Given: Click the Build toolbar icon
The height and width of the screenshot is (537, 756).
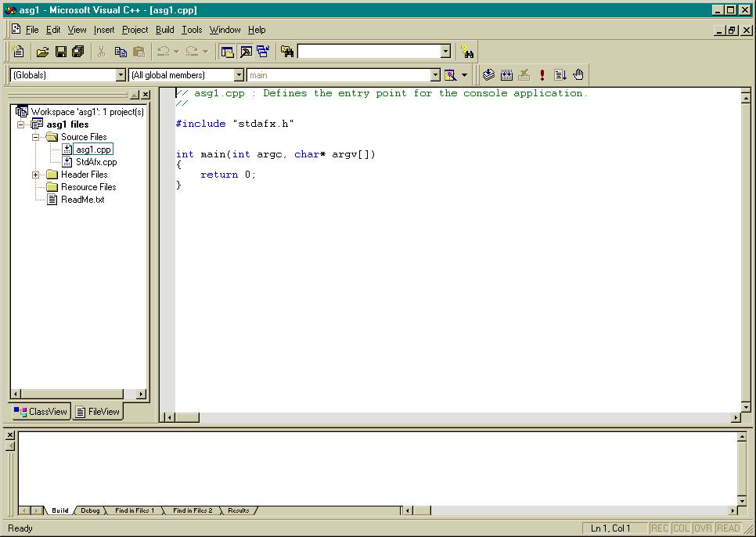Looking at the screenshot, I should point(506,74).
